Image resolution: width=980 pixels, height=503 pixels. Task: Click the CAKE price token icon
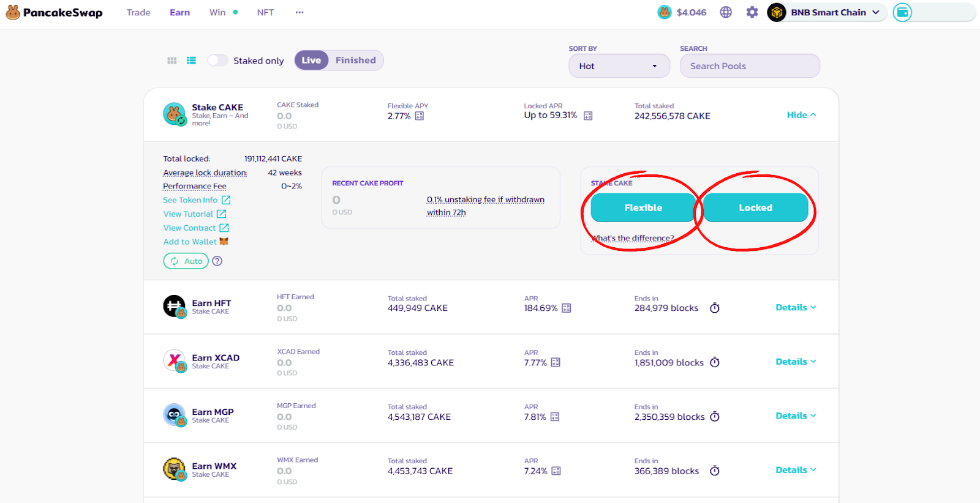[x=665, y=12]
